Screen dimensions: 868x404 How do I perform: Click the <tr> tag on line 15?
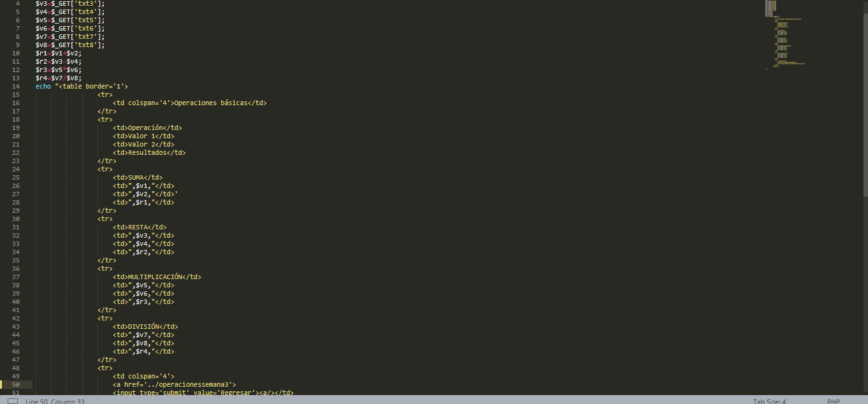tap(105, 94)
